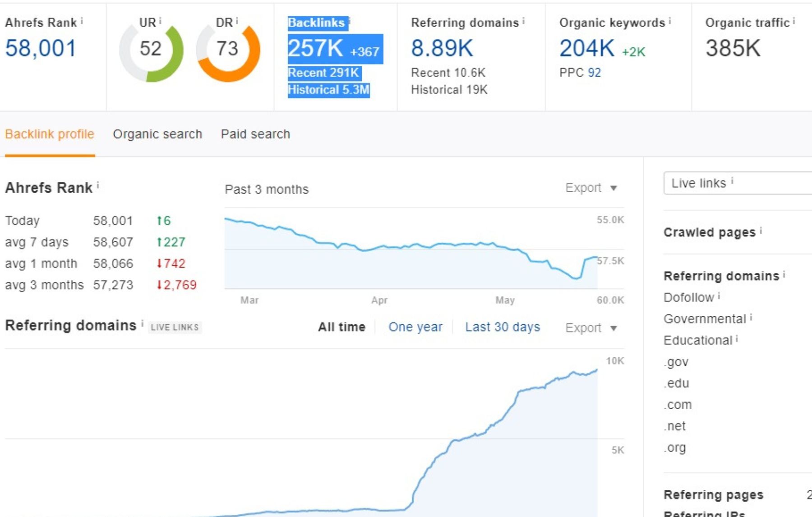Click avg 3 months rank row

click(101, 285)
